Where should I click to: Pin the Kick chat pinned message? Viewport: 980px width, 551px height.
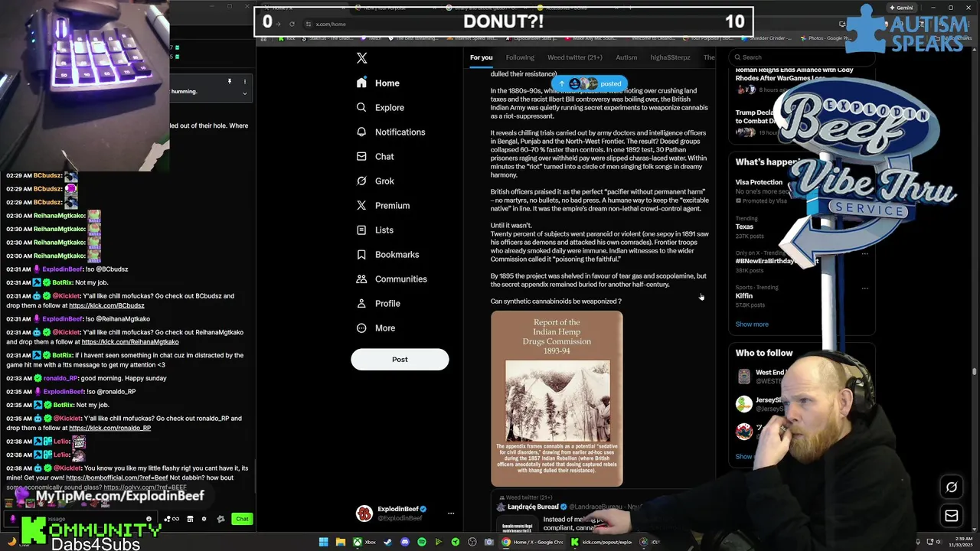click(229, 81)
